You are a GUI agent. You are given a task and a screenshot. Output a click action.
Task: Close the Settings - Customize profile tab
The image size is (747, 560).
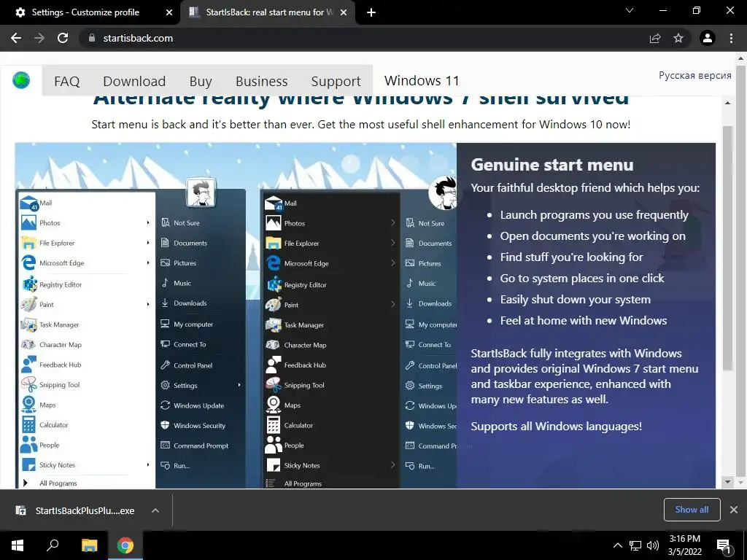[169, 12]
